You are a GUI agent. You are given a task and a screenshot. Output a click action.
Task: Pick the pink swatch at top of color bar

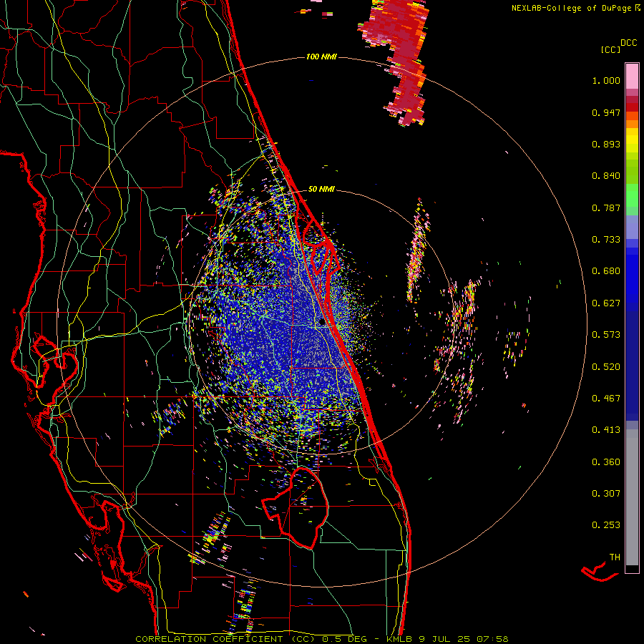click(632, 76)
